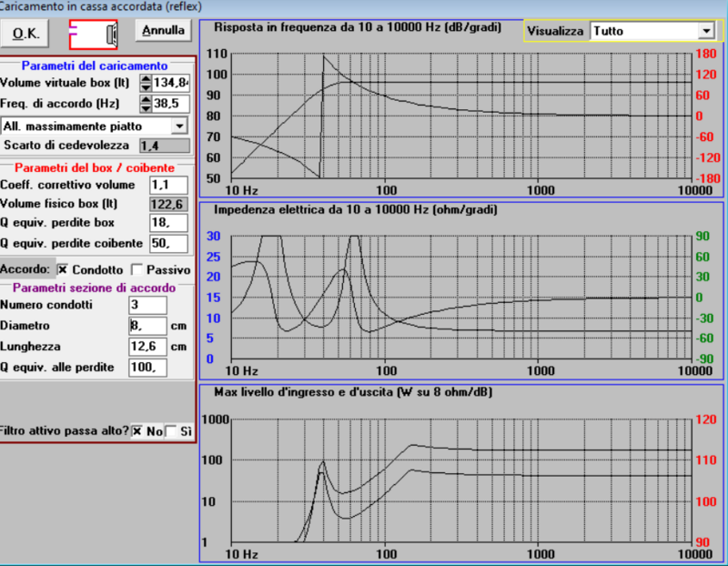728x566 pixels.
Task: Click the Coeff. correttivo volume field
Action: pos(168,186)
